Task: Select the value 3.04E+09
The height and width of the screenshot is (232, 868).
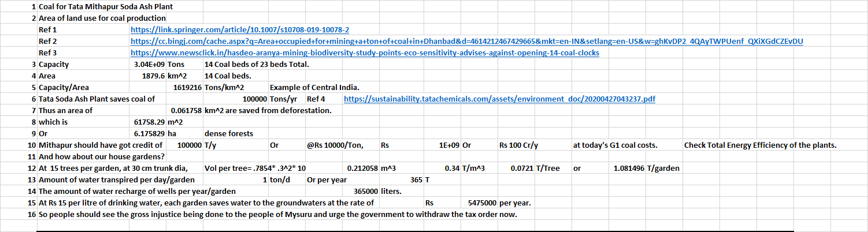Action: 150,64
